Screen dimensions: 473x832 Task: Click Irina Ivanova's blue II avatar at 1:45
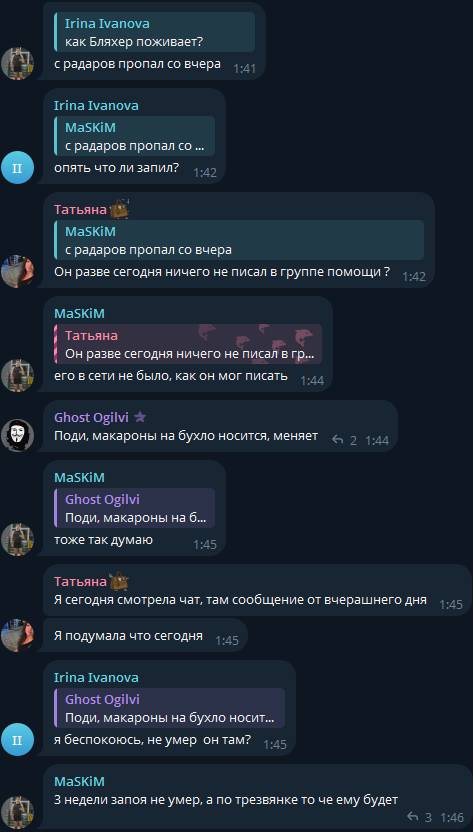coord(18,740)
